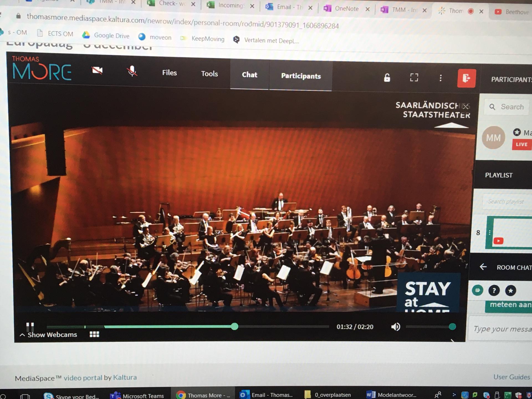Open the three-dot options menu

(441, 78)
